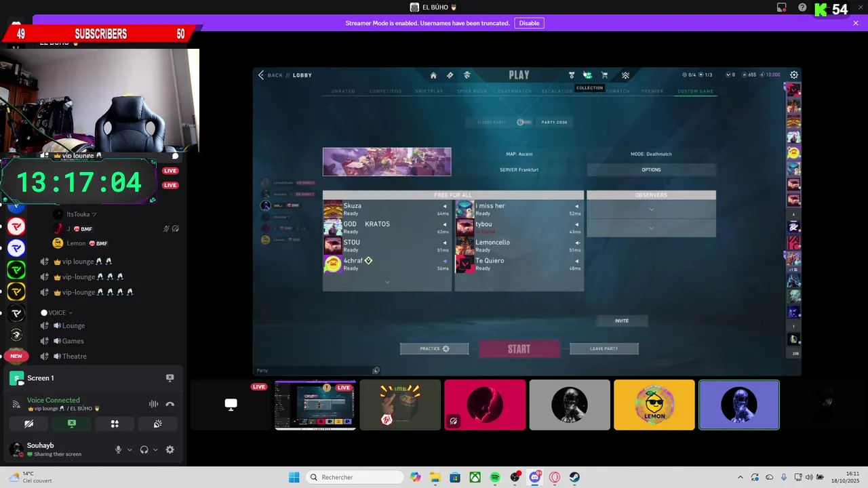Image resolution: width=868 pixels, height=488 pixels.
Task: Launch an activity with the four-dots button
Action: point(115,424)
